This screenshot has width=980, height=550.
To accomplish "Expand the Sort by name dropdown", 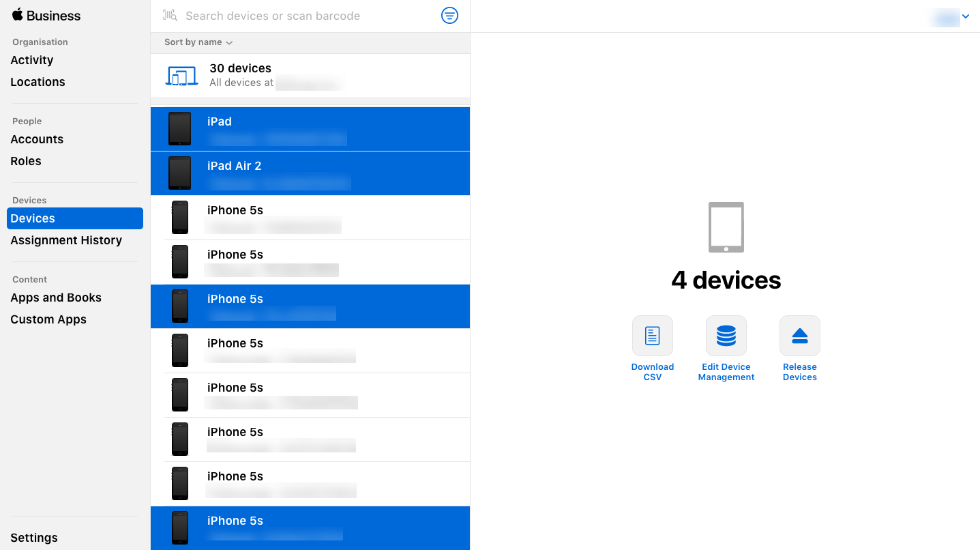I will point(198,42).
